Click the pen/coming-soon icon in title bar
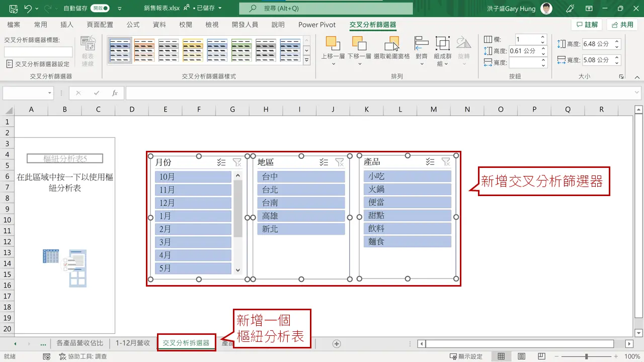 [570, 9]
